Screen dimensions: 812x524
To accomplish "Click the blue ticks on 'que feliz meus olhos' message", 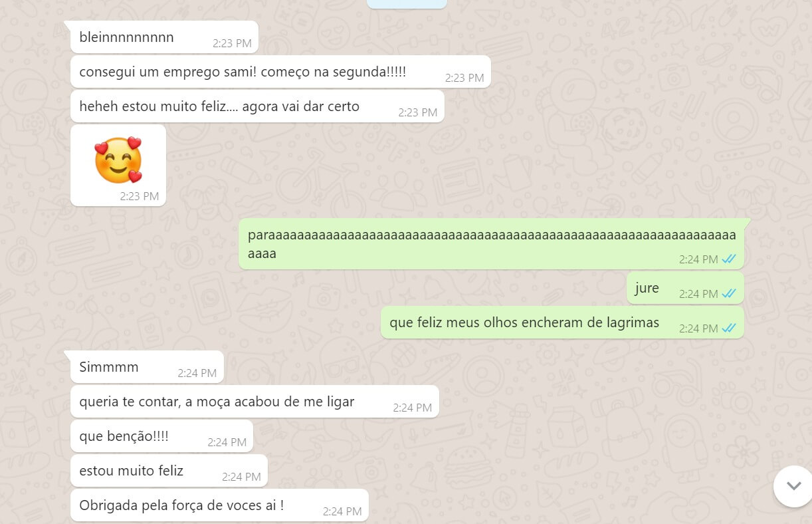I will (x=729, y=328).
